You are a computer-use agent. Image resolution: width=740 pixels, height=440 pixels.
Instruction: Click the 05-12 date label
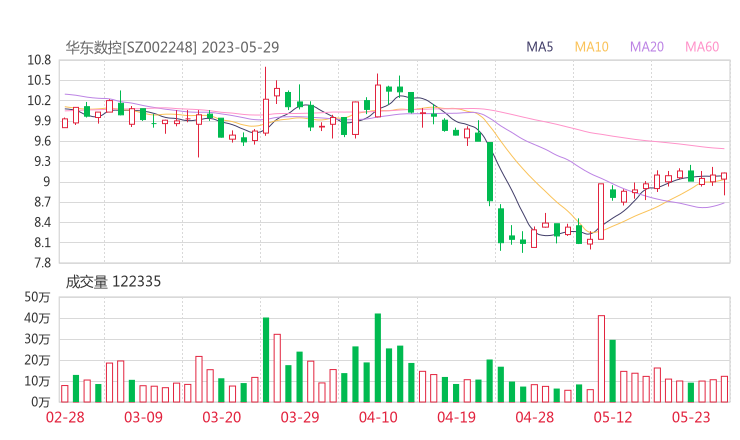tap(613, 417)
